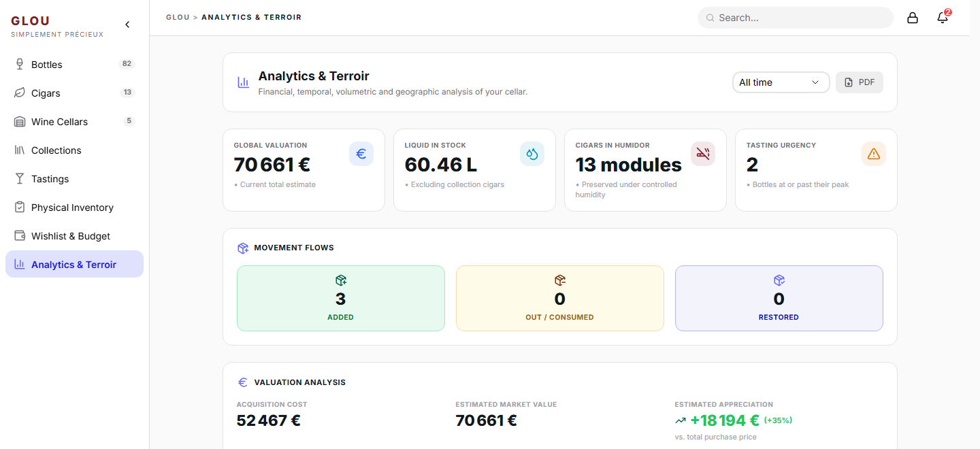Select Analytics & Terroir in sidebar
The image size is (980, 449).
(x=74, y=264)
